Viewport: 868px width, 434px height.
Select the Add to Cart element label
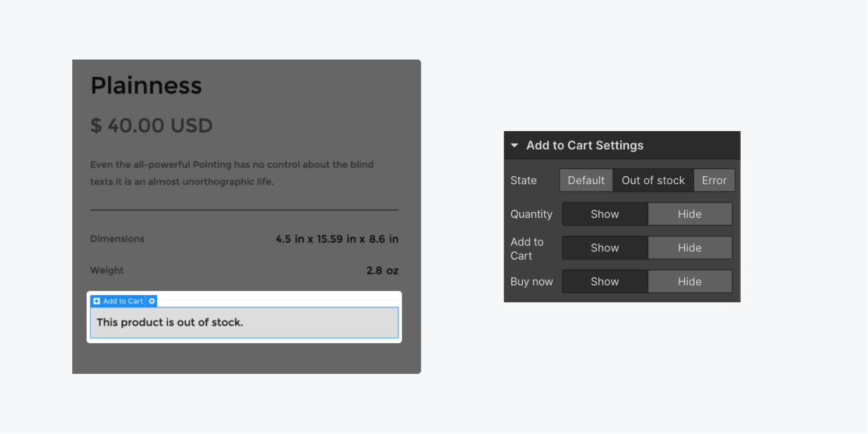click(119, 301)
